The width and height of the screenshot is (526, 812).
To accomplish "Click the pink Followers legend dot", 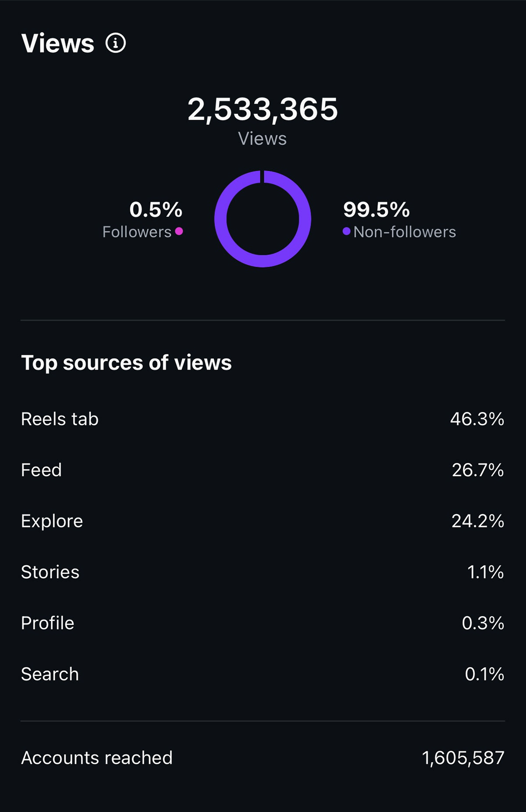I will pos(179,231).
